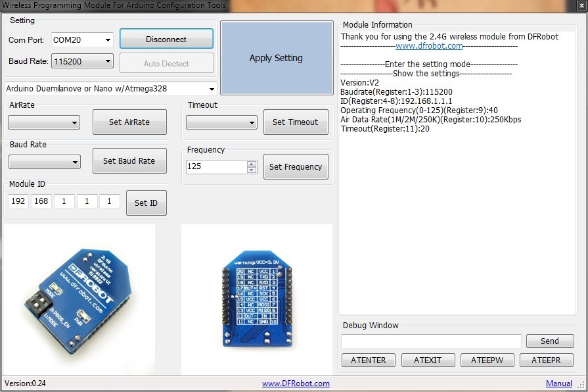Click the Auto Dectect button

coord(166,63)
